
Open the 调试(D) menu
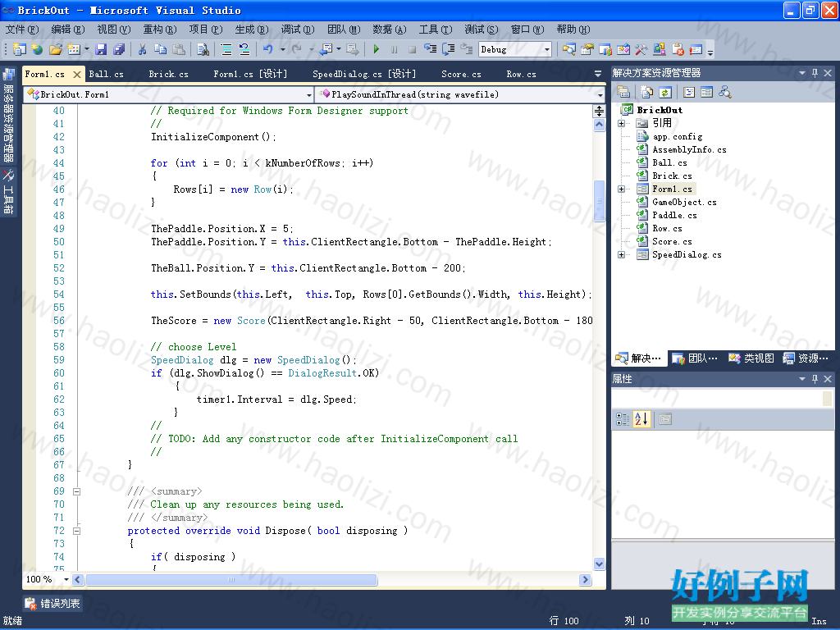[298, 30]
